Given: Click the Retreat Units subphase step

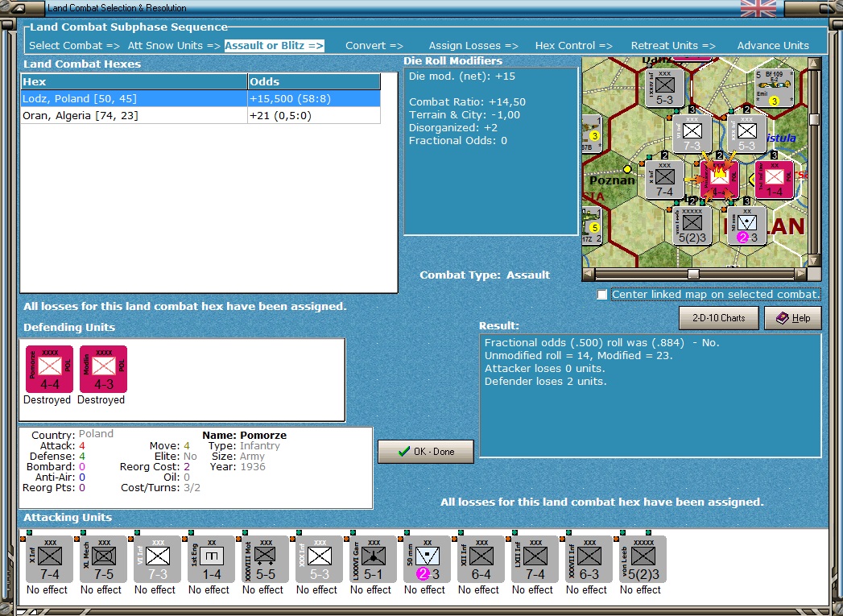Looking at the screenshot, I should [x=673, y=46].
